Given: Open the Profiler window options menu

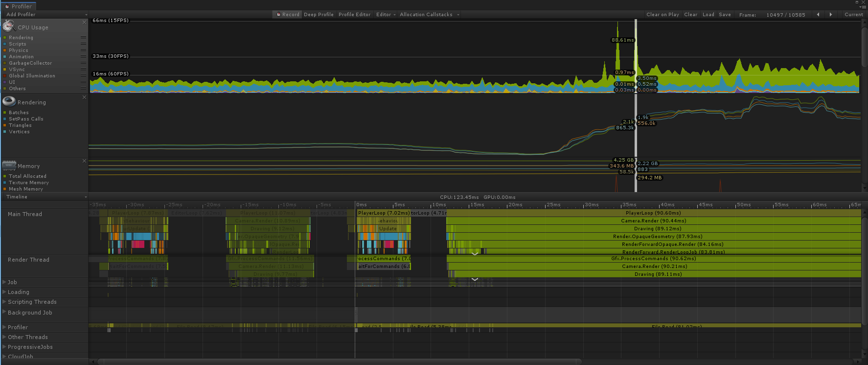Looking at the screenshot, I should 863,7.
